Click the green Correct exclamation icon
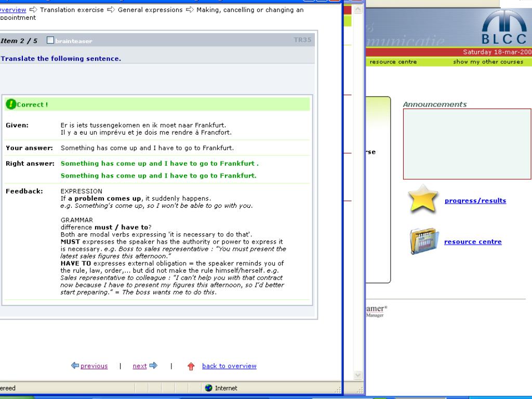This screenshot has height=399, width=532. click(11, 104)
